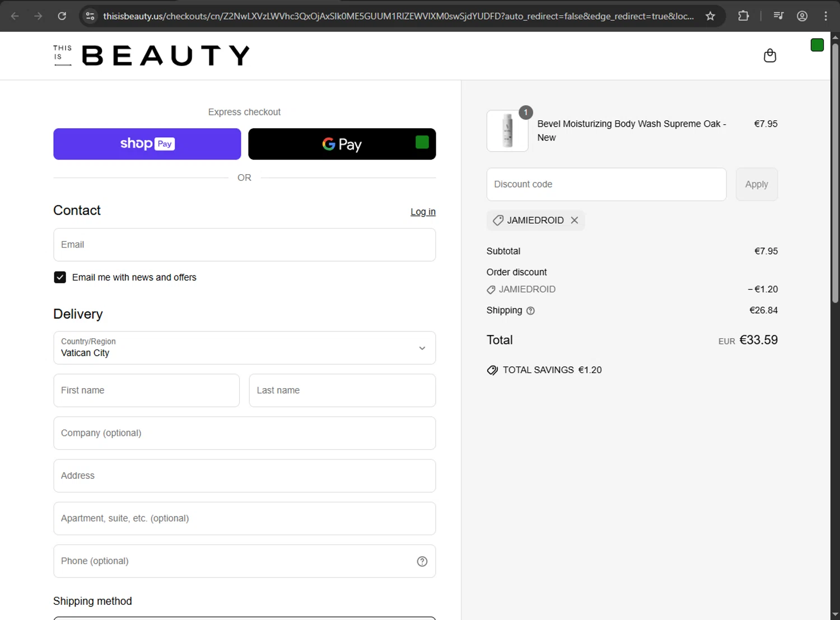Focus the Address field
The height and width of the screenshot is (620, 840).
tap(245, 476)
